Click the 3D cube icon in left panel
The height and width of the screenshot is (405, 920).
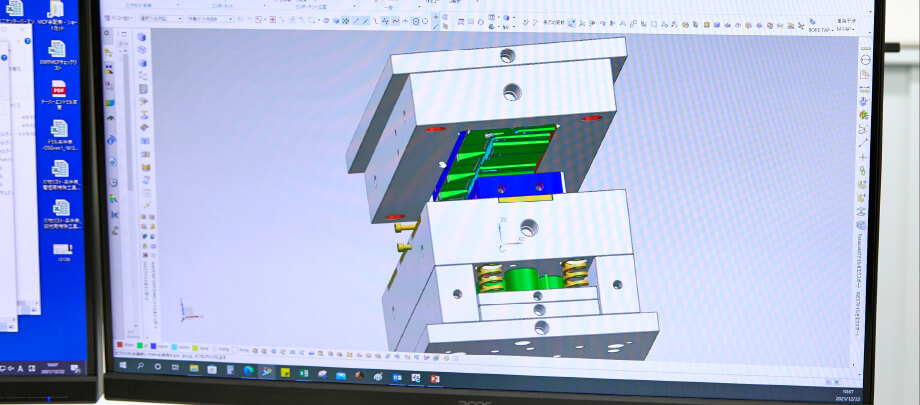click(143, 38)
